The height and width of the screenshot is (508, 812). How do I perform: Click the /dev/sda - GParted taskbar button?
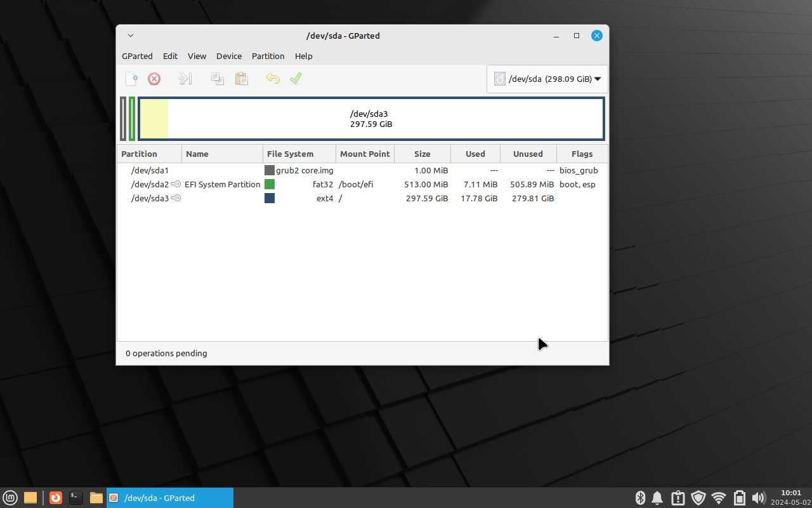click(170, 498)
